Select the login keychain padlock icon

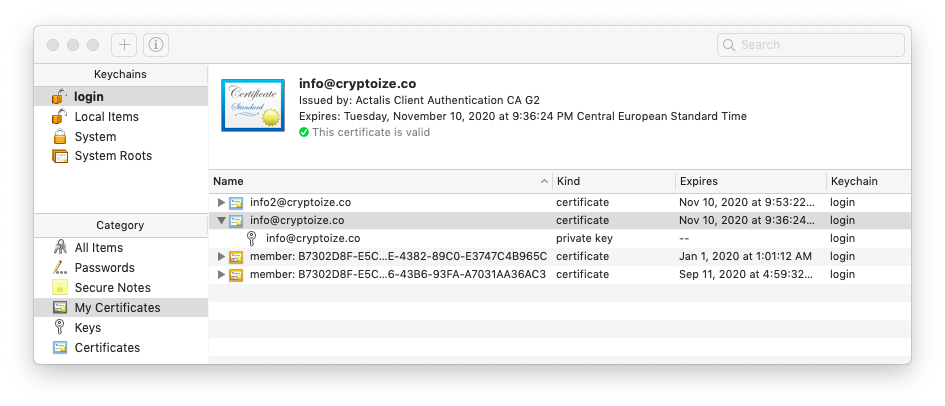tap(59, 96)
